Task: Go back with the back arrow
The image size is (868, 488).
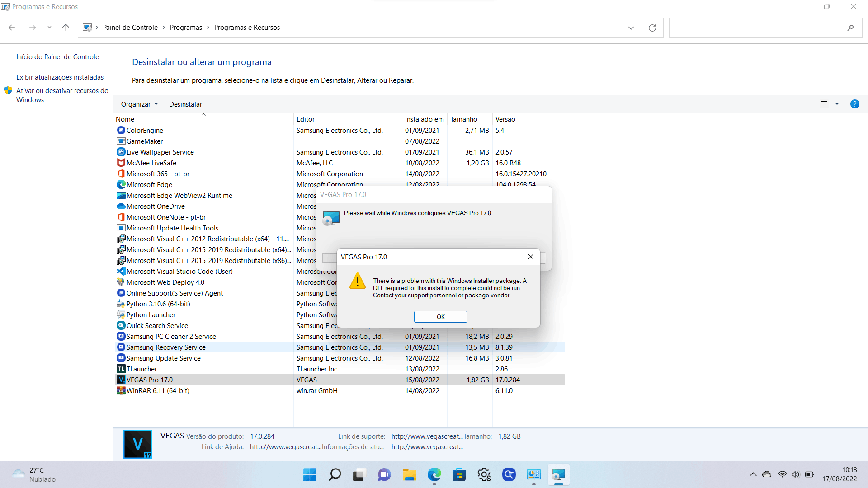Action: point(12,28)
